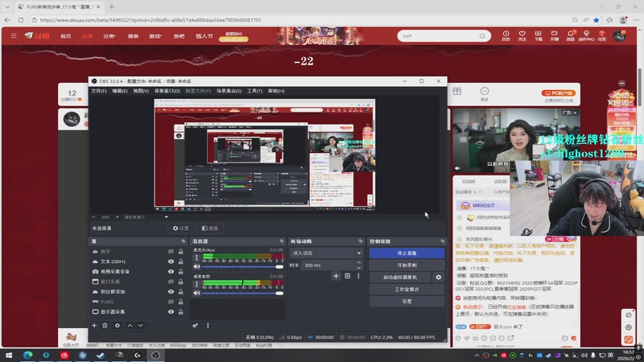Hide the 视频采集设备 source
644x362 pixels.
tap(171, 271)
